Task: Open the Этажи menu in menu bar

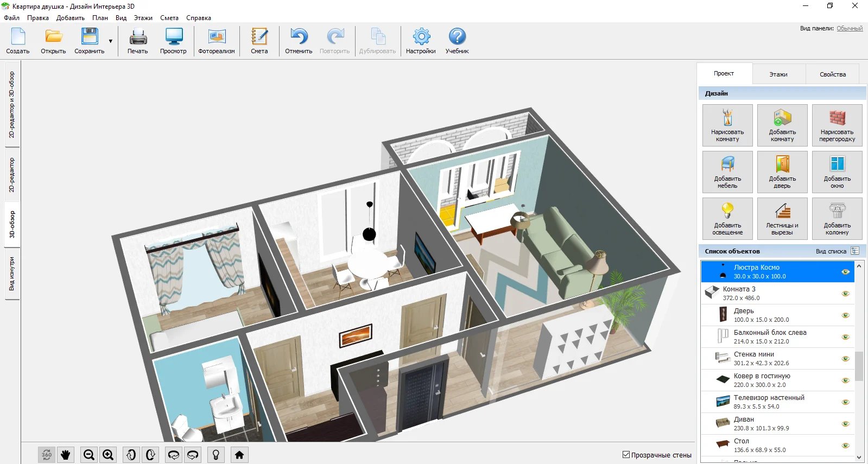Action: tap(143, 18)
